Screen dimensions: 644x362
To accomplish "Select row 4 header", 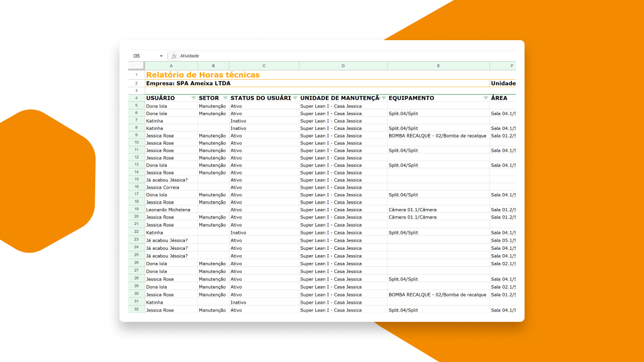I will pyautogui.click(x=137, y=98).
